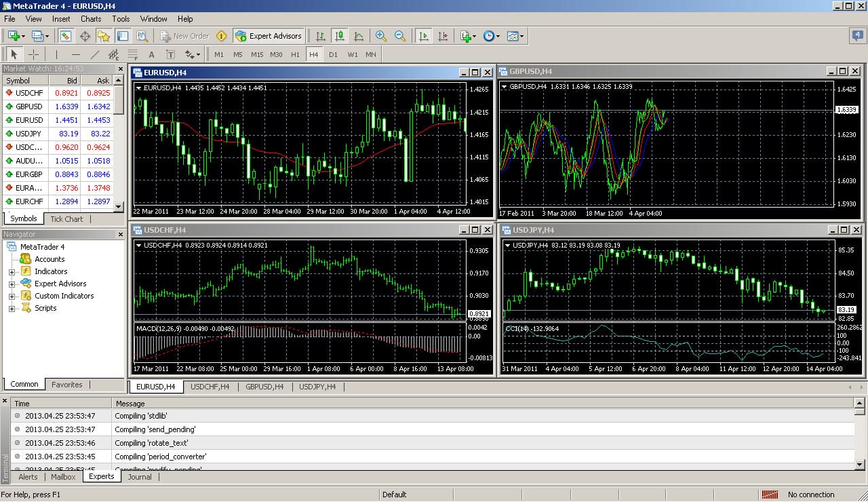Viewport: 868px width, 502px height.
Task: Select the Crosshair cursor tool
Action: pos(33,54)
